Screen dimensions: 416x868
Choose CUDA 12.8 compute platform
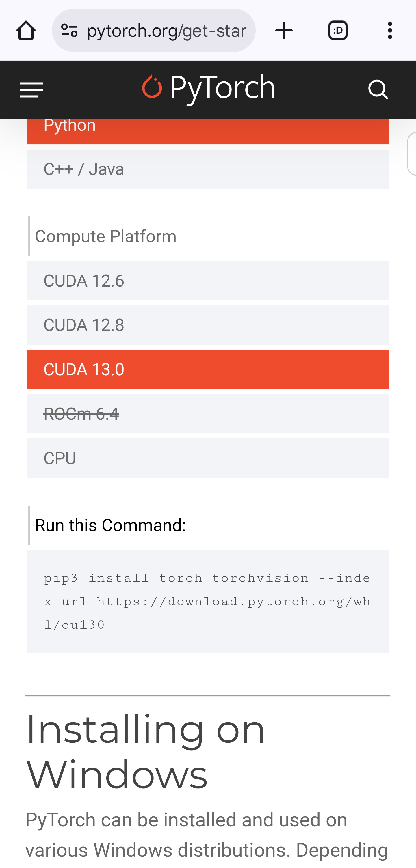click(208, 325)
